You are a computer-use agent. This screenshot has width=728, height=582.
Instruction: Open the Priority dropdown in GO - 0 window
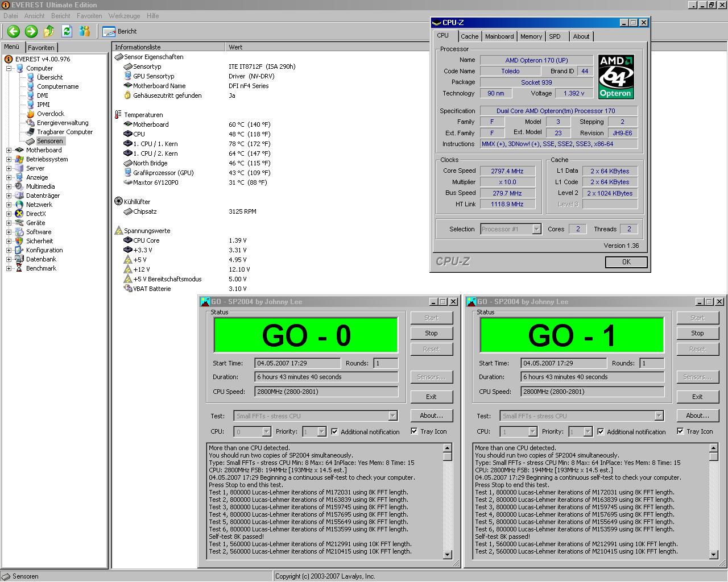321,432
